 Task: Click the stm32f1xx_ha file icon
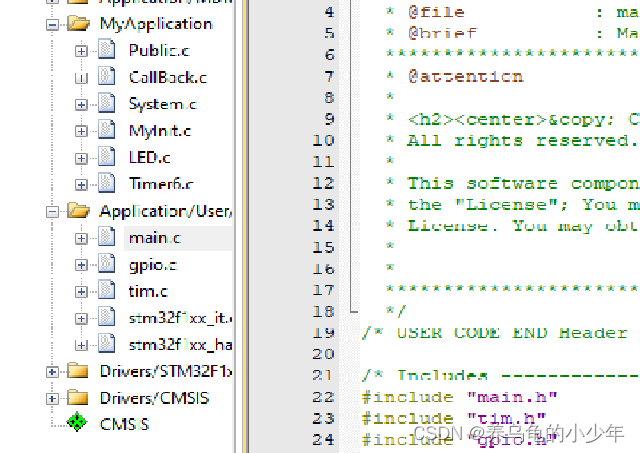(107, 344)
